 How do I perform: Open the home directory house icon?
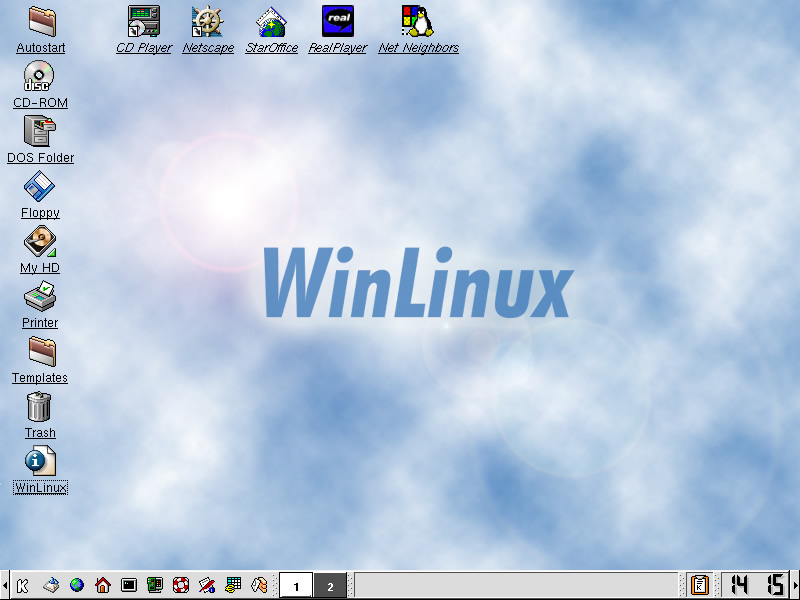point(103,585)
